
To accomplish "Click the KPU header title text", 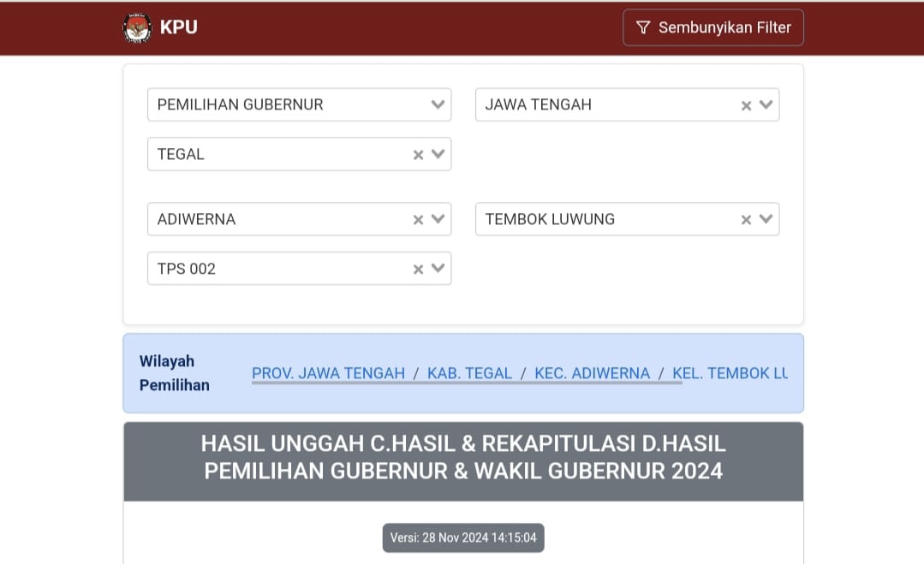I will click(178, 27).
